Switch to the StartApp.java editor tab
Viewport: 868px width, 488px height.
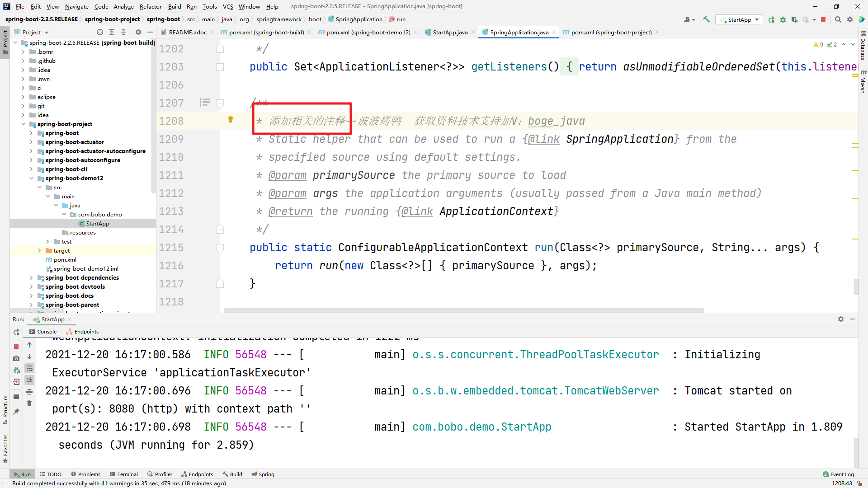449,32
